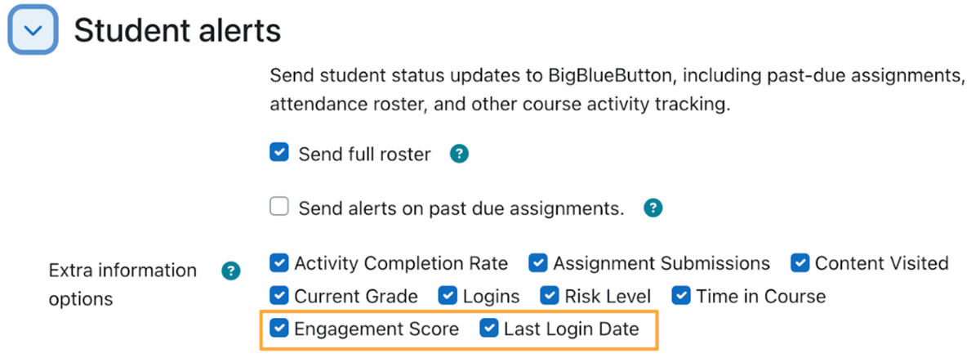Toggle Assignment Submissions checkbox
980x358 pixels.
tap(537, 263)
